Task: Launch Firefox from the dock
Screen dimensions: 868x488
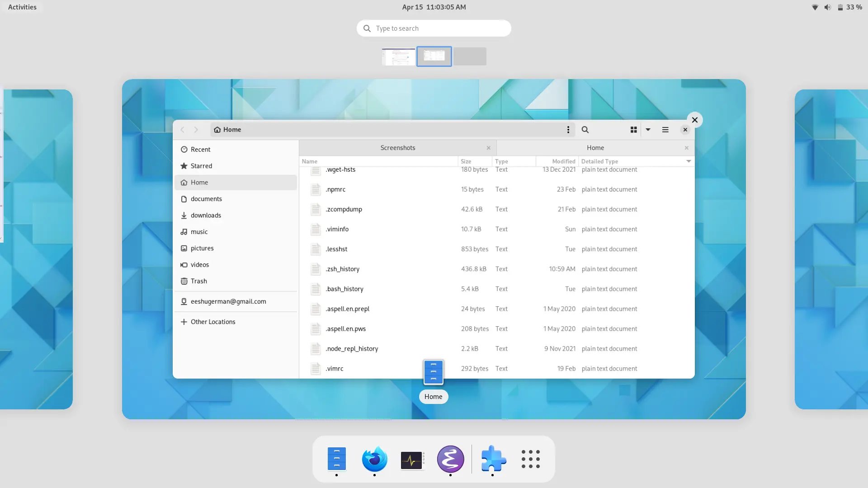Action: [x=374, y=460]
